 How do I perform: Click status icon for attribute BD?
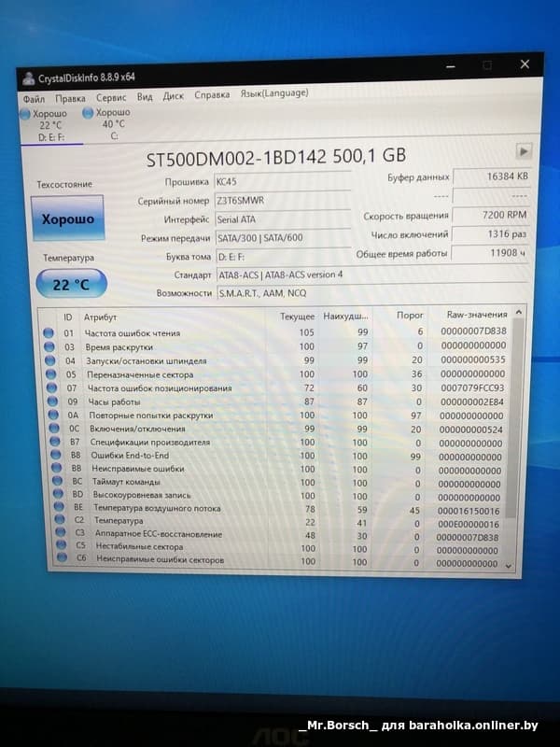58,495
